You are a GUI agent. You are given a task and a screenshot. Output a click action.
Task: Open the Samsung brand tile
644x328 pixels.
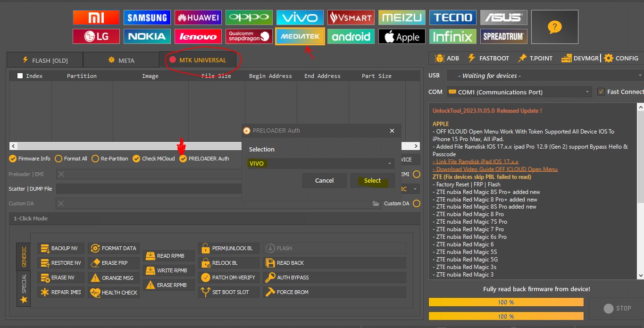click(147, 17)
